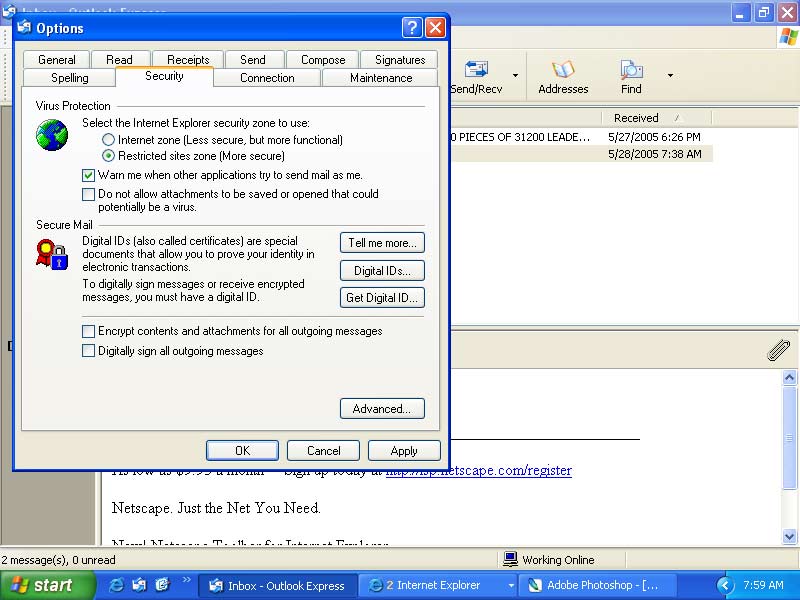Toggle 'Warn me when other applications' checkbox

pyautogui.click(x=88, y=175)
